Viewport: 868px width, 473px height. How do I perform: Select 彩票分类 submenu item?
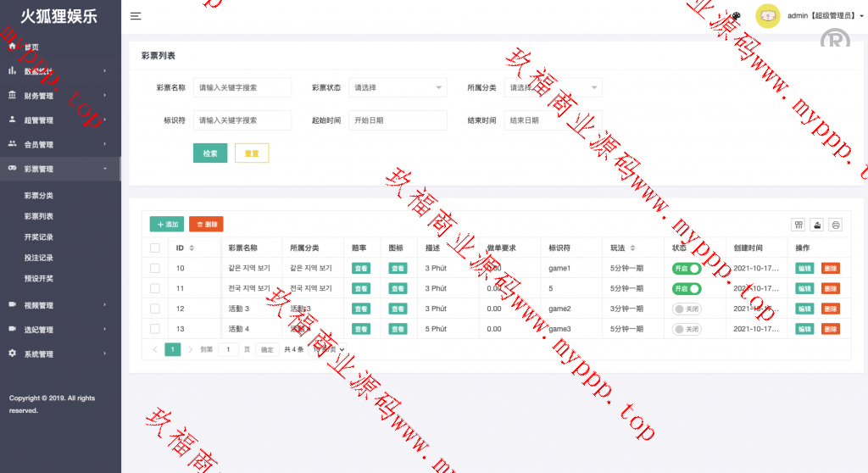[39, 196]
